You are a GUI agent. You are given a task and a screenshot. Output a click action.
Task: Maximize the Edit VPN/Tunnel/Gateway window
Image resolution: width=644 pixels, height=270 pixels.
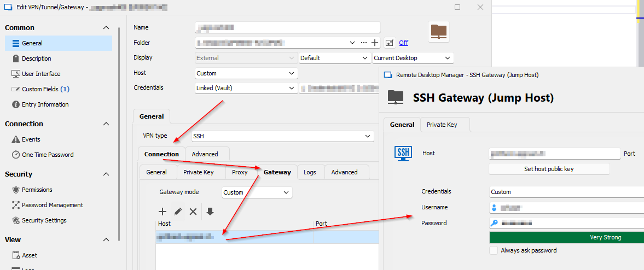click(x=457, y=7)
